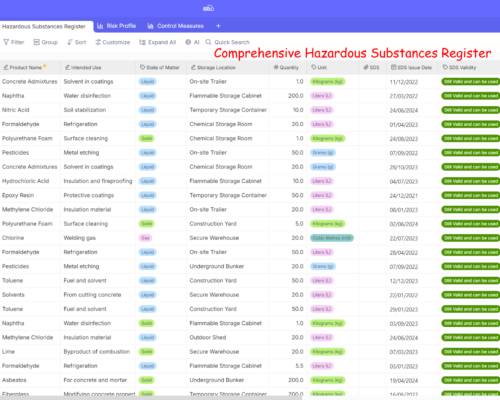500x400 pixels.
Task: Add a new view with plus icon
Action: pyautogui.click(x=218, y=26)
